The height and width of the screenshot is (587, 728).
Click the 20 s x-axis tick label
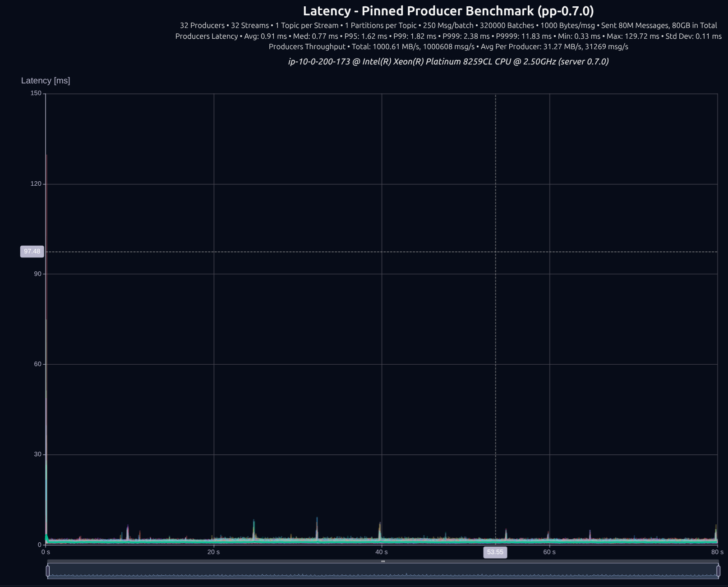click(x=214, y=552)
